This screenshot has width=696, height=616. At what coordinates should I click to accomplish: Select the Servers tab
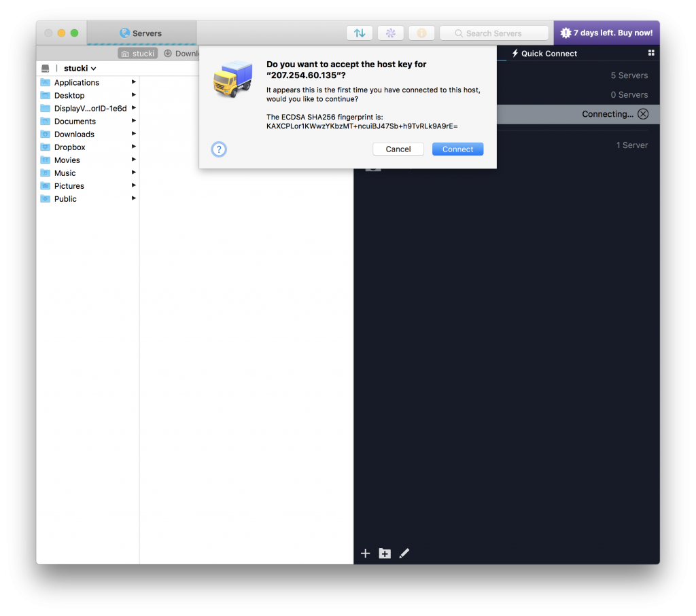[x=141, y=33]
